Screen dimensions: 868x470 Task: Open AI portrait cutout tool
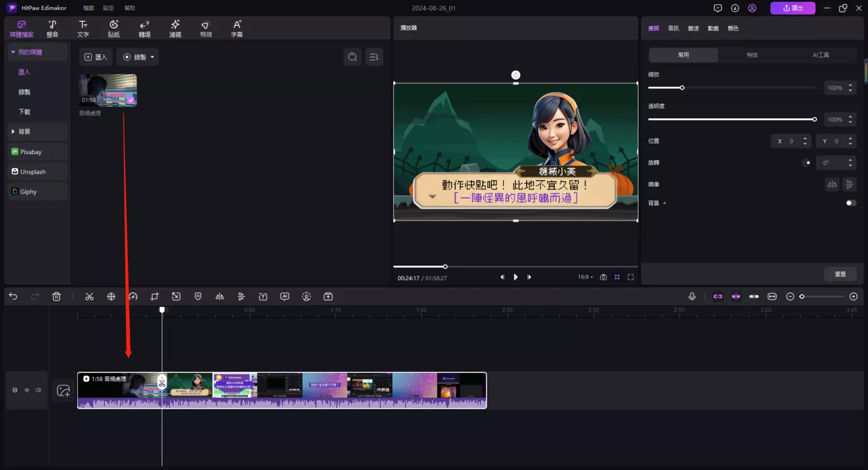click(x=306, y=296)
